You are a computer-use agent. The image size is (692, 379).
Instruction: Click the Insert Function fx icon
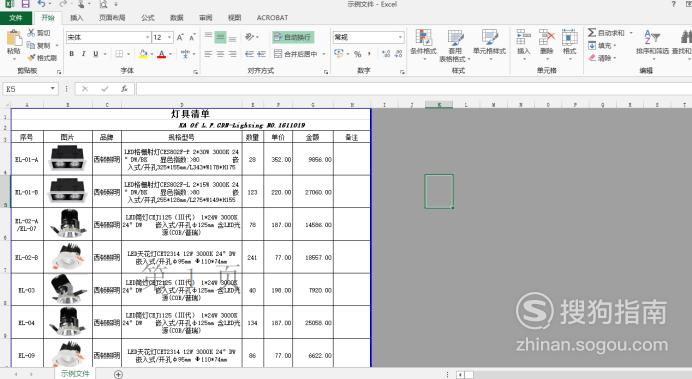[124, 89]
